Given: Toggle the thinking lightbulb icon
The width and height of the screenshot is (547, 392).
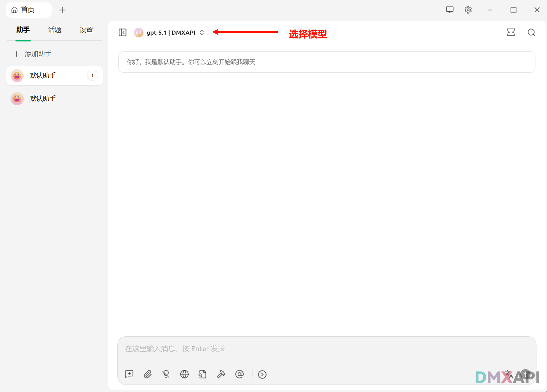Looking at the screenshot, I should click(166, 374).
